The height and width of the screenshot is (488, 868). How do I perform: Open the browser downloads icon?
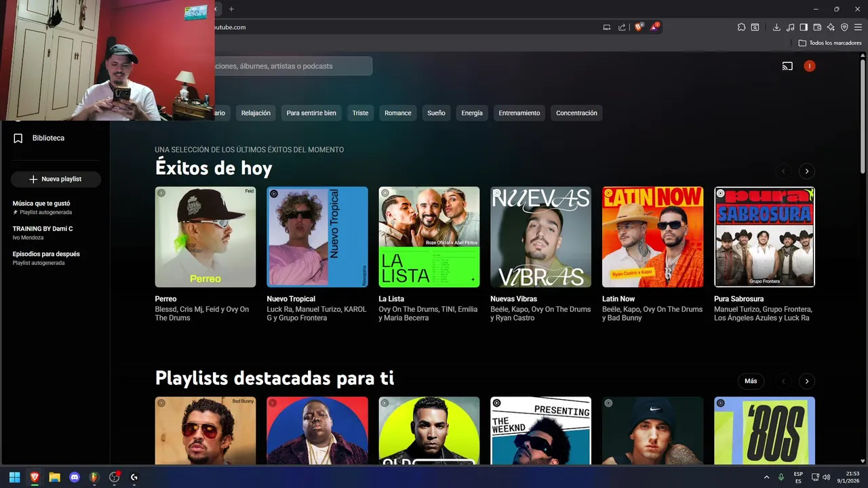(776, 27)
